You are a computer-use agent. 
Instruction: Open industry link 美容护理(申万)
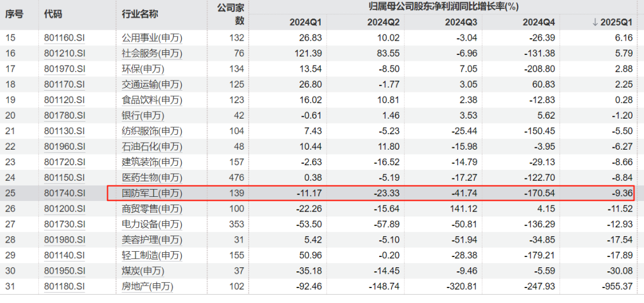point(151,239)
